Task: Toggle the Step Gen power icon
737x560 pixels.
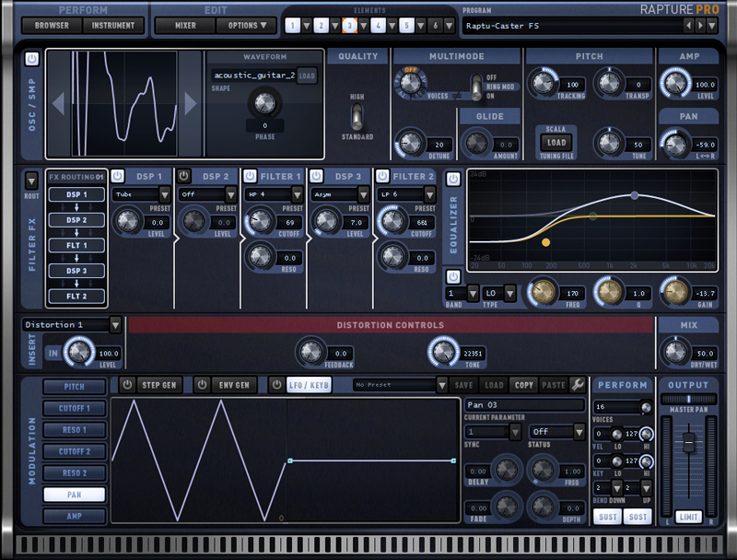Action: point(127,384)
